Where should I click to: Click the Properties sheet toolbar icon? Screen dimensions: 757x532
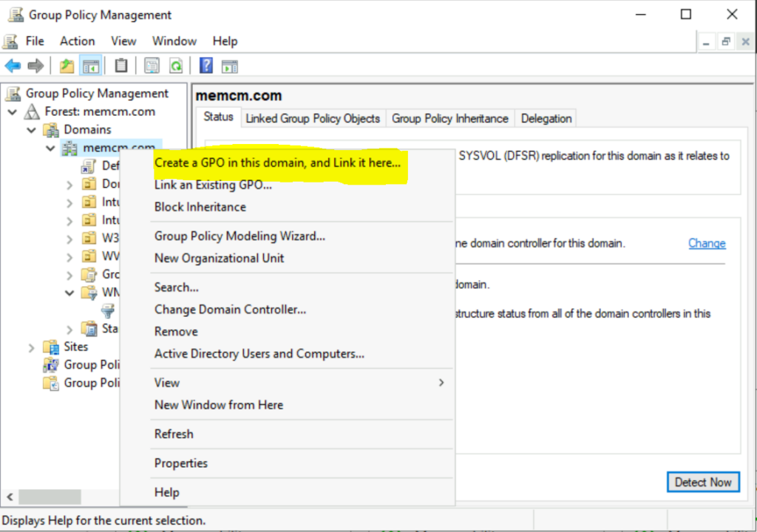pyautogui.click(x=152, y=66)
